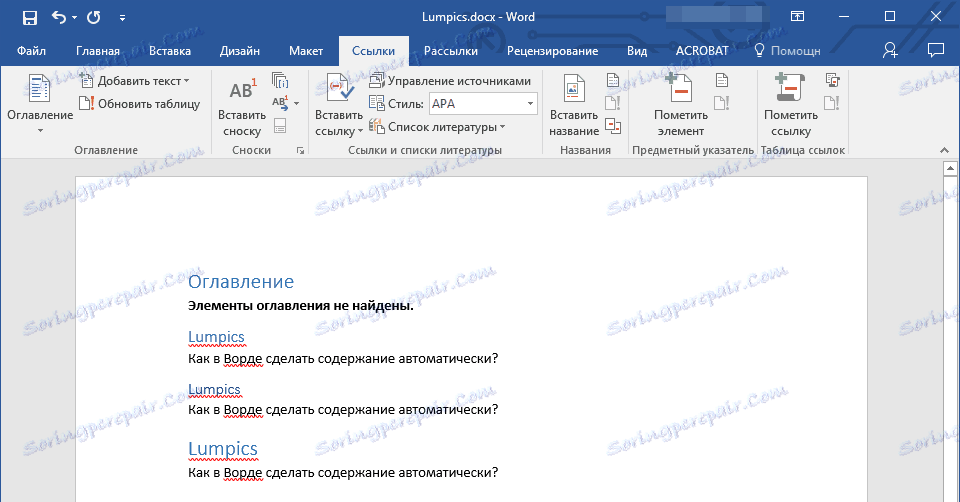Viewport: 960px width, 502px height.
Task: Click Пометить элемент to mark an index entry
Action: pyautogui.click(x=680, y=105)
